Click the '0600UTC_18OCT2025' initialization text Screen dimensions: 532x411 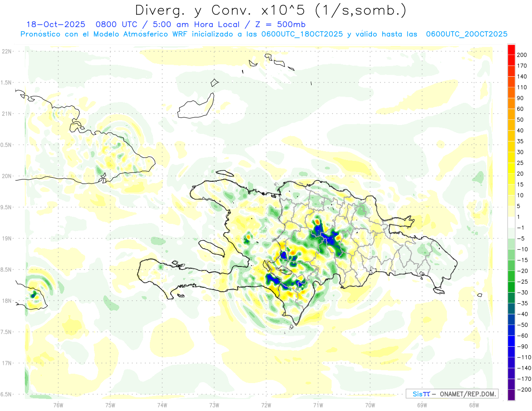302,34
